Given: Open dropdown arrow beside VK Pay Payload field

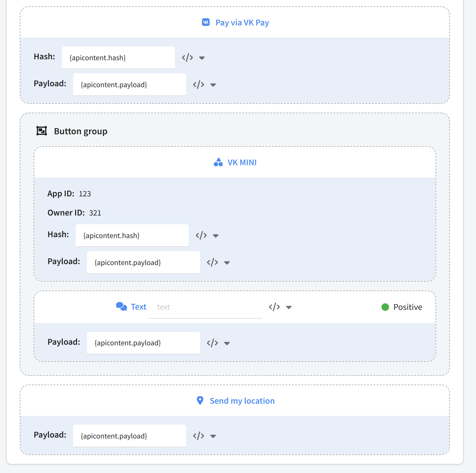Looking at the screenshot, I should coord(213,85).
